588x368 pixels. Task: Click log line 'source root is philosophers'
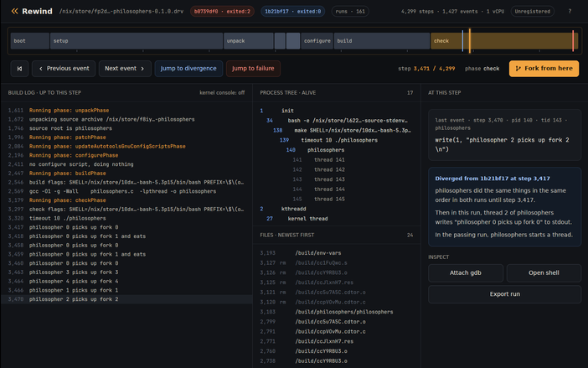click(x=126, y=128)
